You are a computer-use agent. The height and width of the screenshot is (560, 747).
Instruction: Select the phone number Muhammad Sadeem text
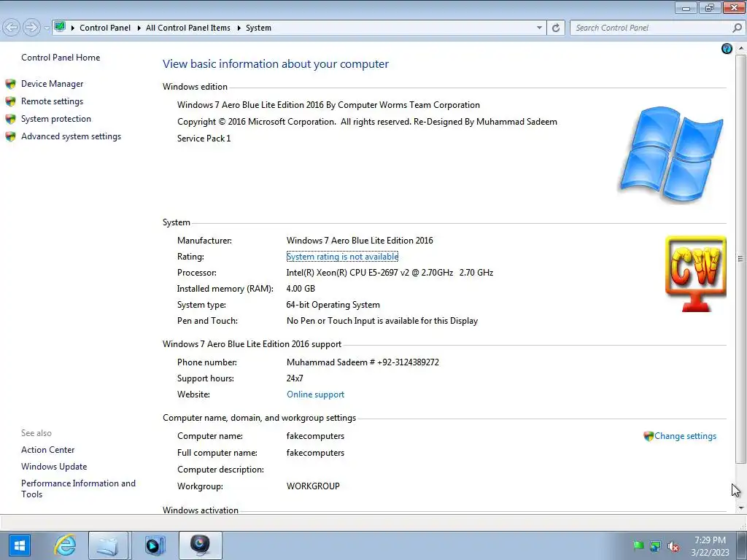coord(363,362)
